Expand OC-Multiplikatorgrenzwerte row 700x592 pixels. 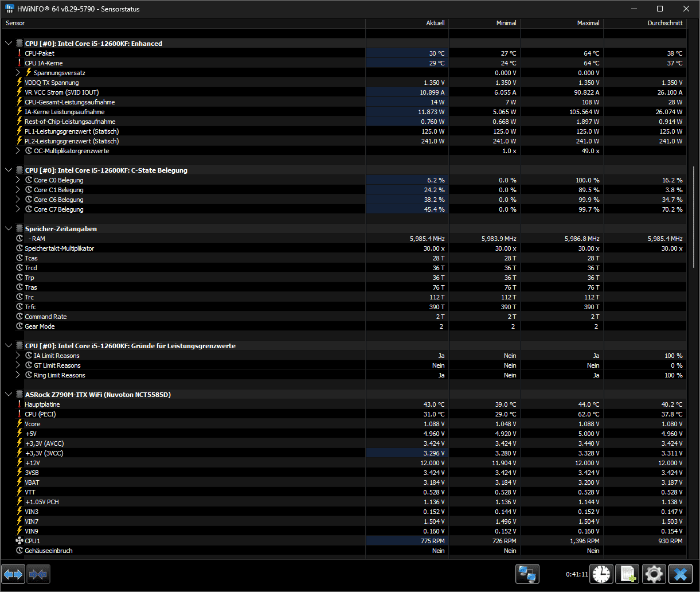(18, 151)
